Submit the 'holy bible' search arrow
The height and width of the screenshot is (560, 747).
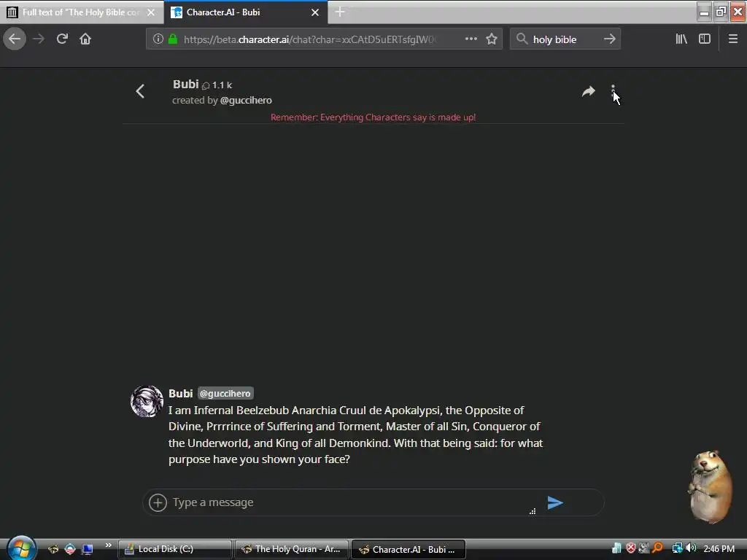coord(609,39)
